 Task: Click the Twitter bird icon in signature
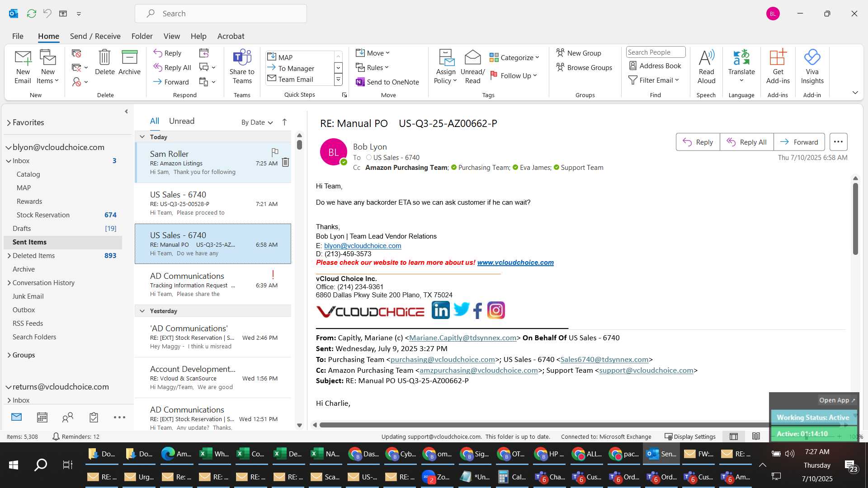(x=462, y=310)
